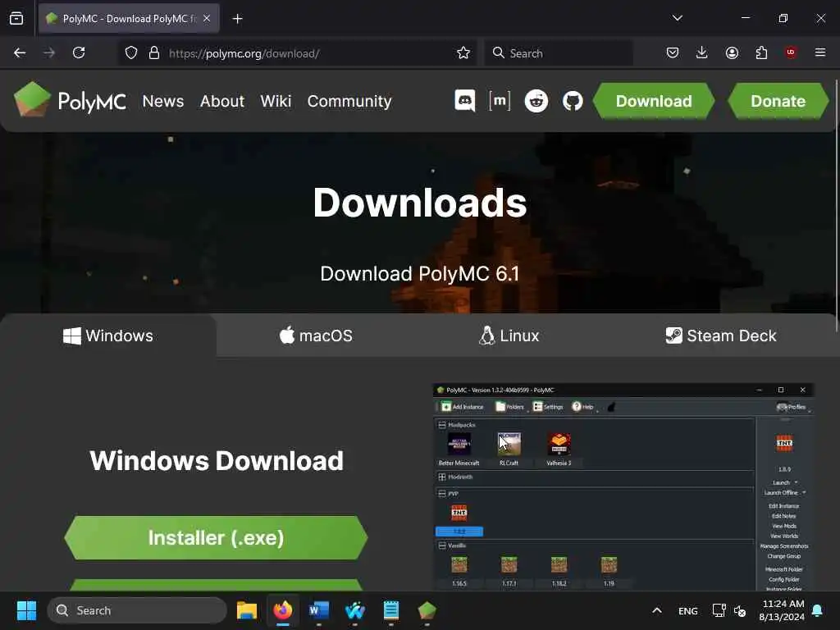Open the PolyMC GitHub icon
The width and height of the screenshot is (840, 630).
[x=573, y=101]
